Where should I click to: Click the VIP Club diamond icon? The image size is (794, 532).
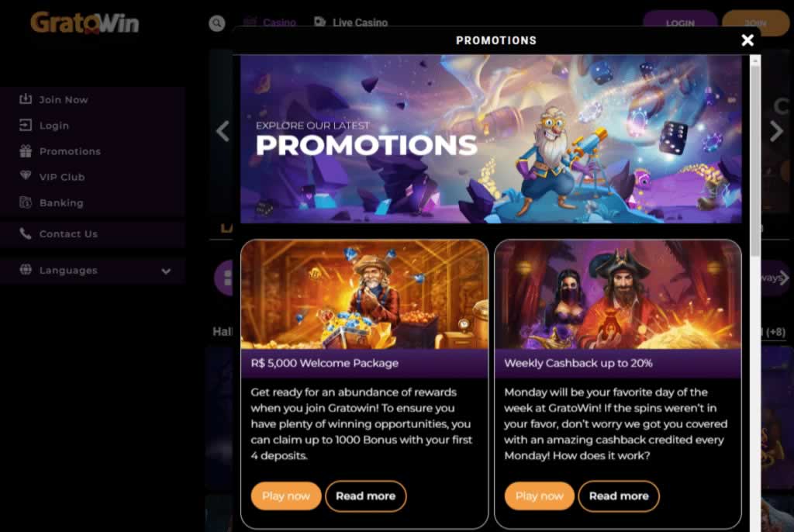[26, 176]
